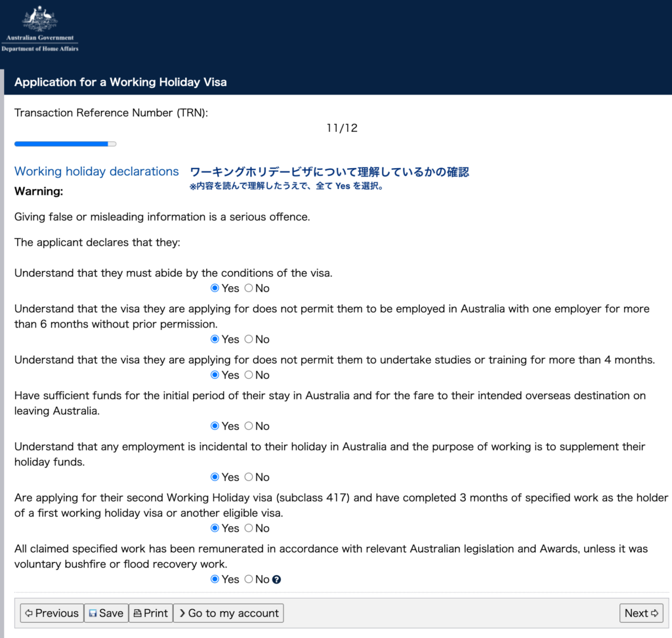The image size is (672, 638).
Task: Select Yes for abiding by visa conditions
Action: coord(215,288)
